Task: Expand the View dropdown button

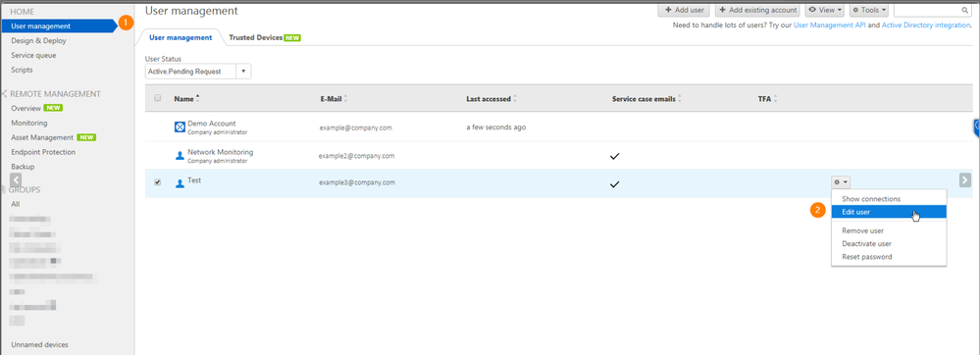Action: click(825, 10)
